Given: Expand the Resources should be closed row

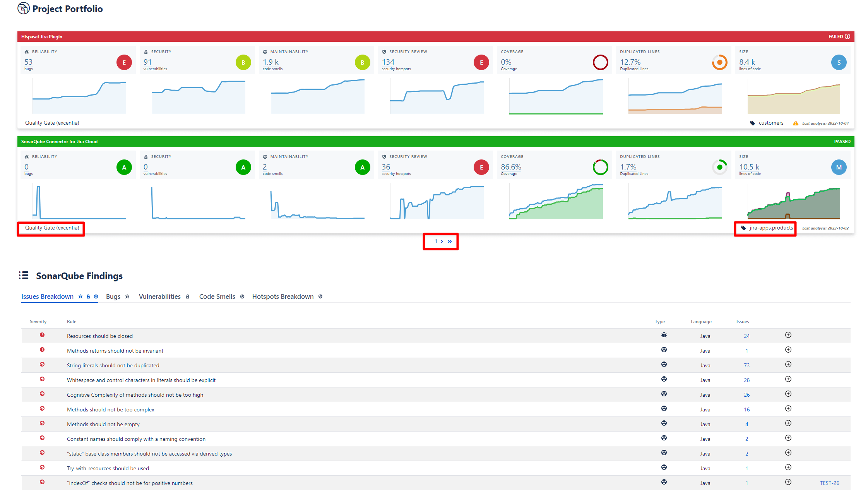Looking at the screenshot, I should coord(788,335).
